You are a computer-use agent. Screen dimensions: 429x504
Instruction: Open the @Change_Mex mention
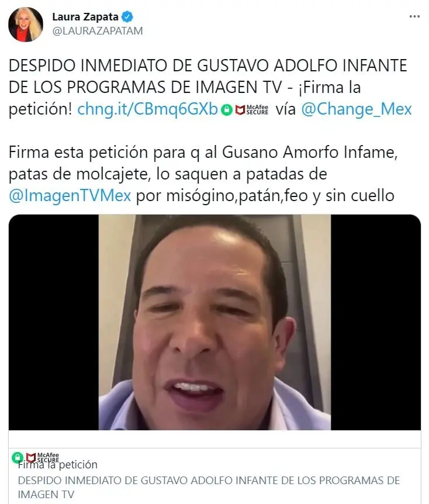[357, 109]
